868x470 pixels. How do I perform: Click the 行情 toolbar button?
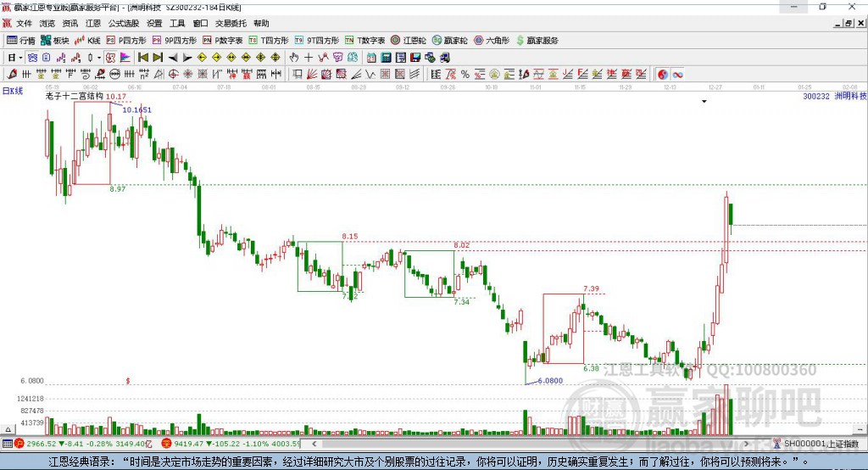[x=20, y=41]
